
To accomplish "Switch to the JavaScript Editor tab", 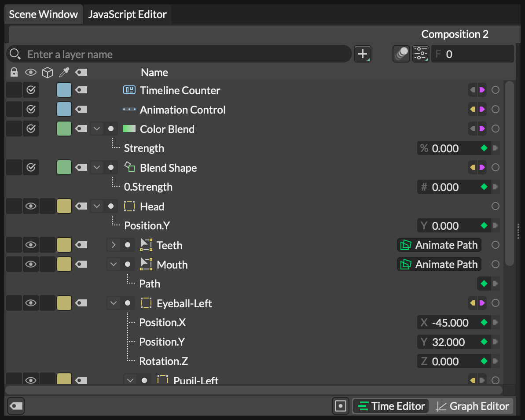I will pos(127,15).
